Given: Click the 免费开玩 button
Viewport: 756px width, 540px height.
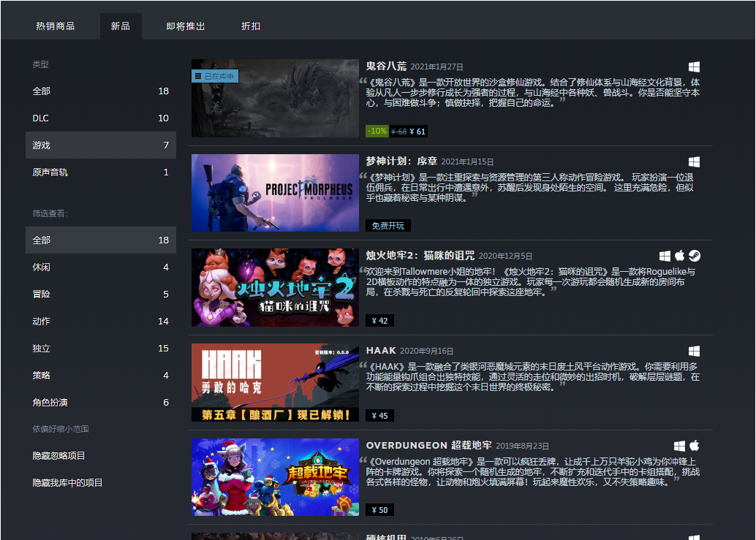Looking at the screenshot, I should [388, 226].
